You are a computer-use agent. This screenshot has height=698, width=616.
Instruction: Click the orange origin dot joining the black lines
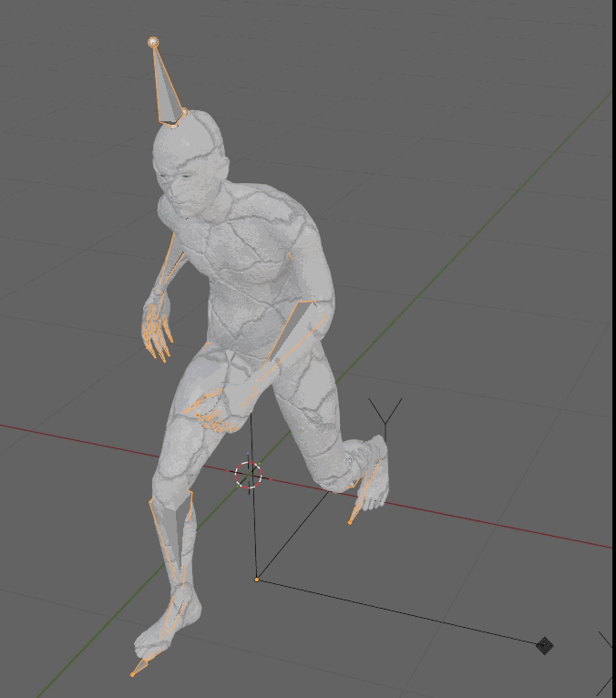tap(256, 580)
